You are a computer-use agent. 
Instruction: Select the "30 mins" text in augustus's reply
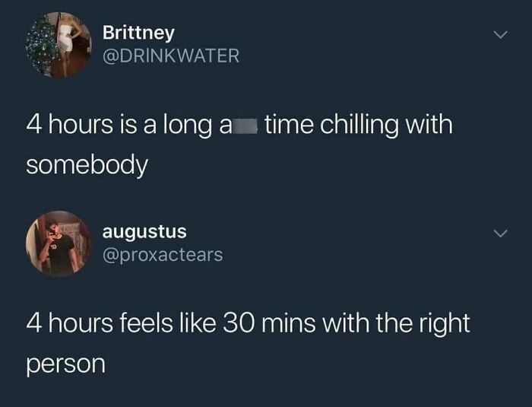coord(269,323)
